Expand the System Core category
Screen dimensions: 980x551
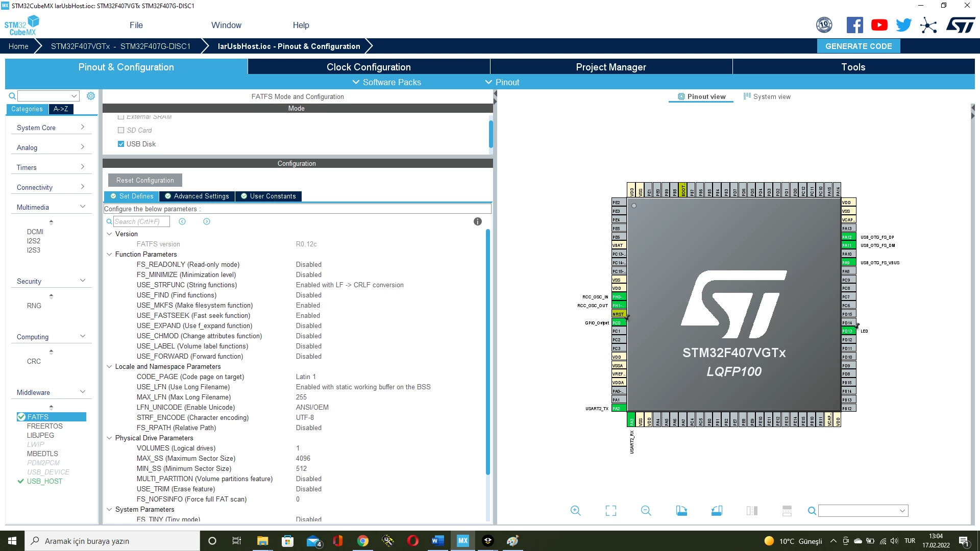50,128
